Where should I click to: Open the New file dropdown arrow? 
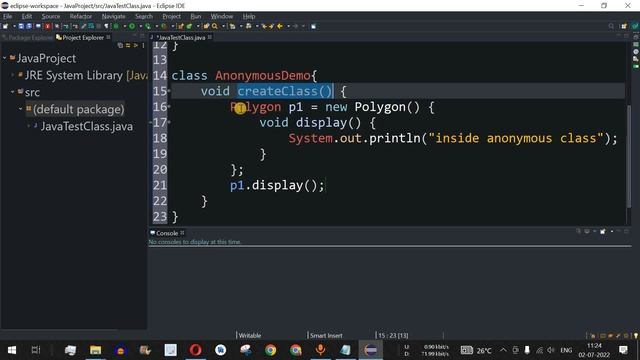[x=14, y=26]
